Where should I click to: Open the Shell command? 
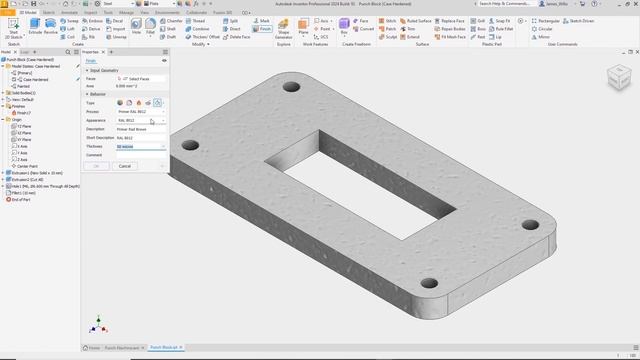168,29
